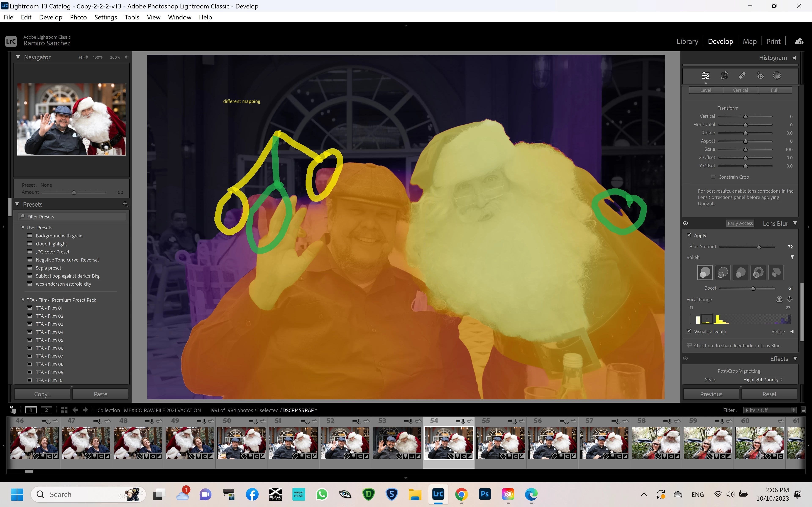This screenshot has height=507, width=812.
Task: Open Photoshop from the taskbar
Action: [x=484, y=494]
